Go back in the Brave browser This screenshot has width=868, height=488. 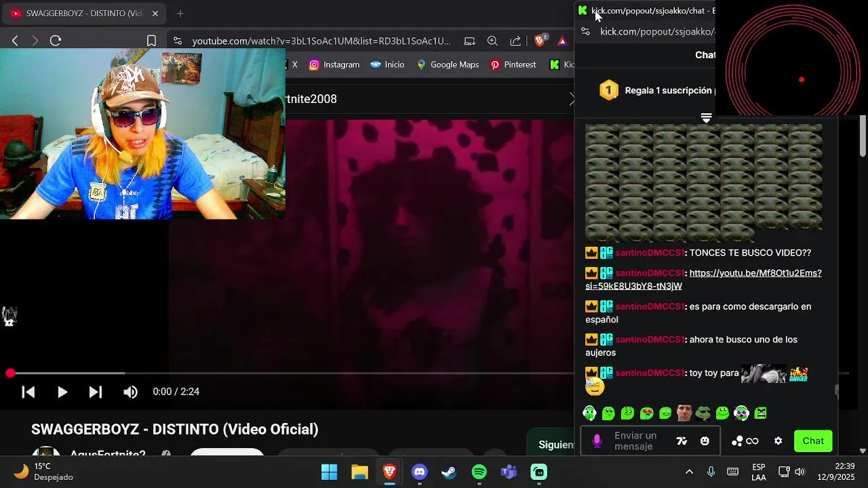pyautogui.click(x=15, y=41)
